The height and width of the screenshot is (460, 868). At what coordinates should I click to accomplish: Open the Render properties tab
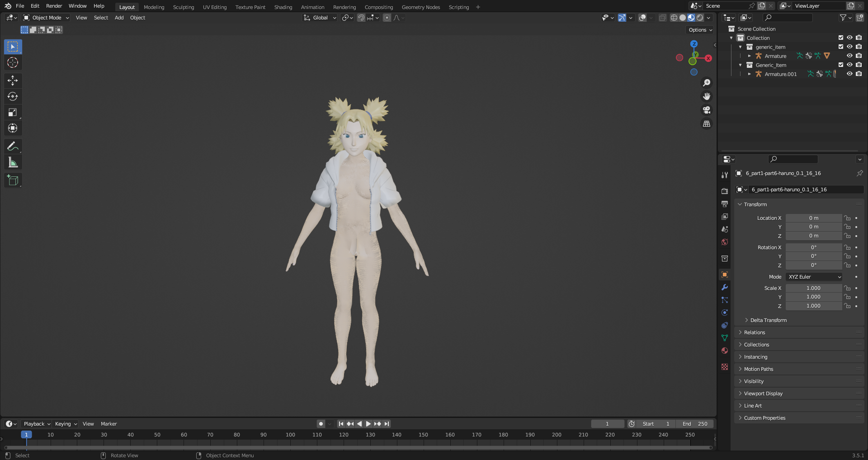click(725, 191)
